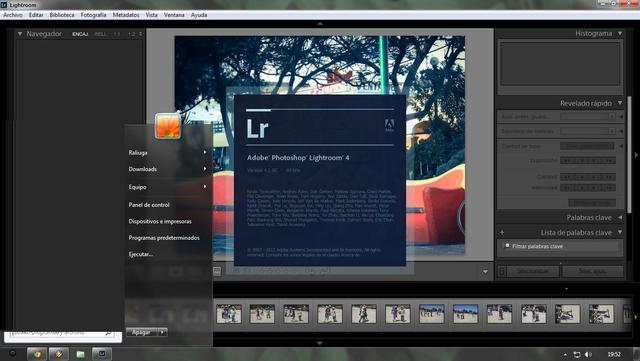Collapse the Histograma panel
The height and width of the screenshot is (361, 640).
(620, 33)
